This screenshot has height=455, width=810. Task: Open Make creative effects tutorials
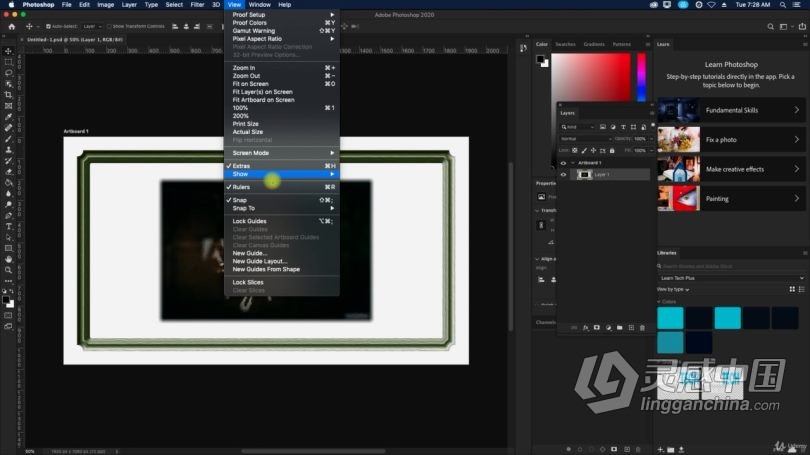[x=731, y=169]
